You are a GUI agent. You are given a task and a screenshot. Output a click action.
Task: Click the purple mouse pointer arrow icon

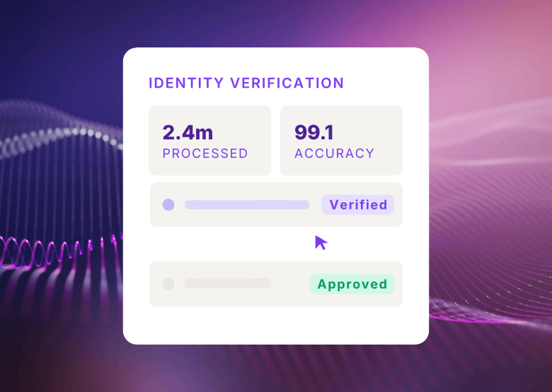321,243
